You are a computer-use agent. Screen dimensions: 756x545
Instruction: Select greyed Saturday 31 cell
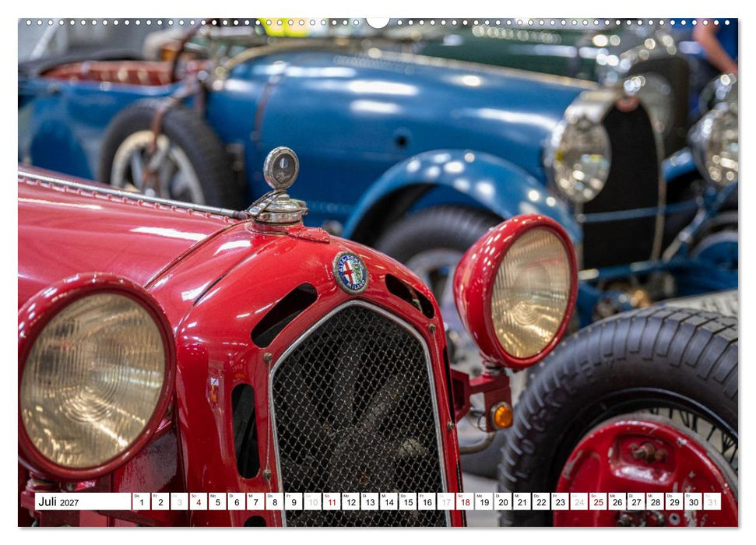point(712,501)
